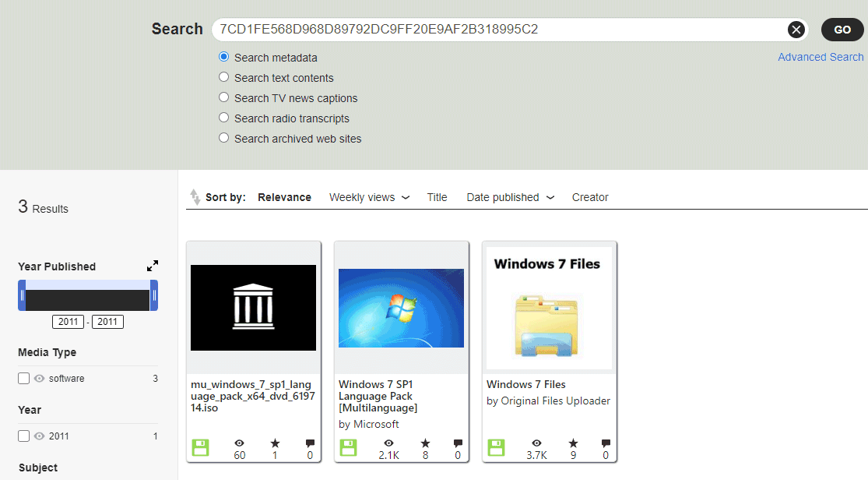Click the 'by Microsoft' creator text
The width and height of the screenshot is (868, 480).
click(x=369, y=424)
